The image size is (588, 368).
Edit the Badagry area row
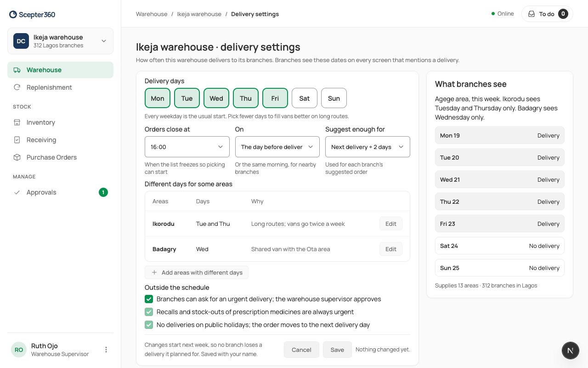tap(391, 249)
